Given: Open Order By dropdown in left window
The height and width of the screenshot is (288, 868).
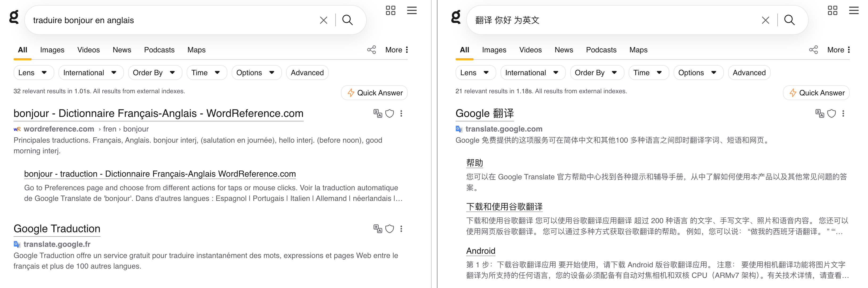Looking at the screenshot, I should point(155,73).
